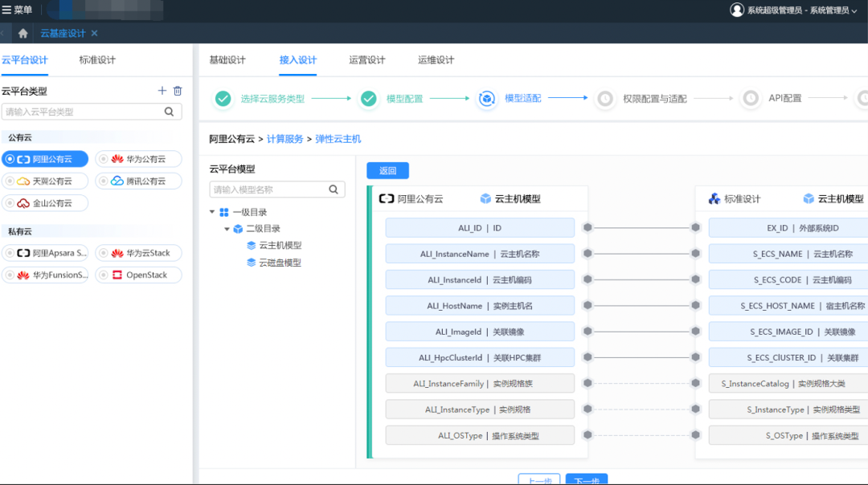Collapse the 一级目录 tree node

(212, 212)
